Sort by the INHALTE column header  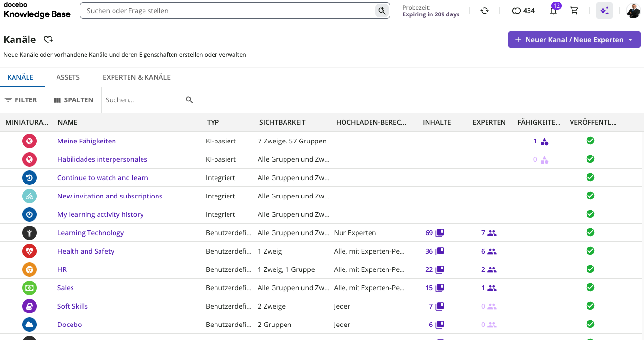437,122
